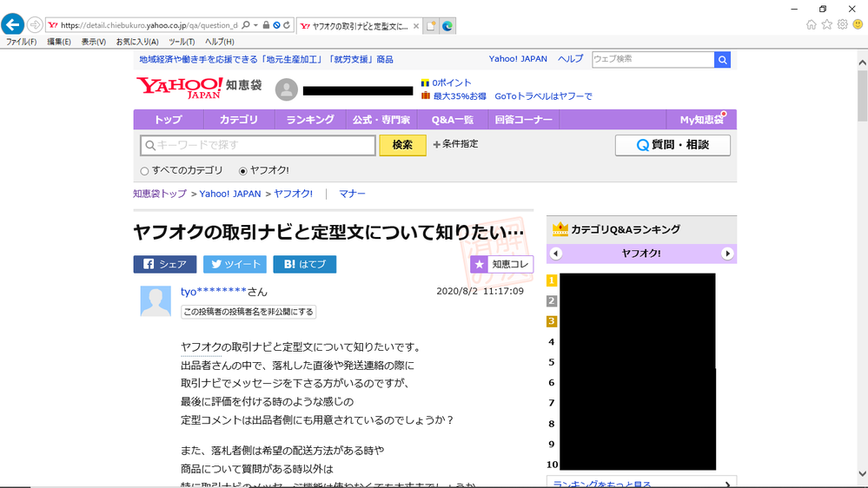Open the tyo******** user profile link
868x488 pixels.
(214, 292)
